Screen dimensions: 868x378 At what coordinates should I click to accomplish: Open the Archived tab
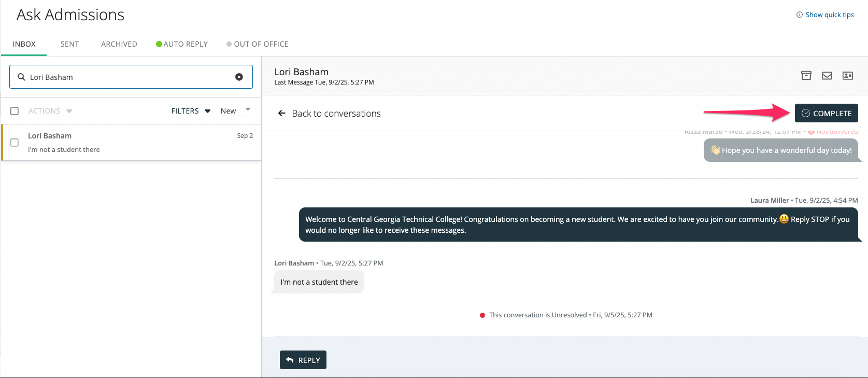pyautogui.click(x=119, y=44)
